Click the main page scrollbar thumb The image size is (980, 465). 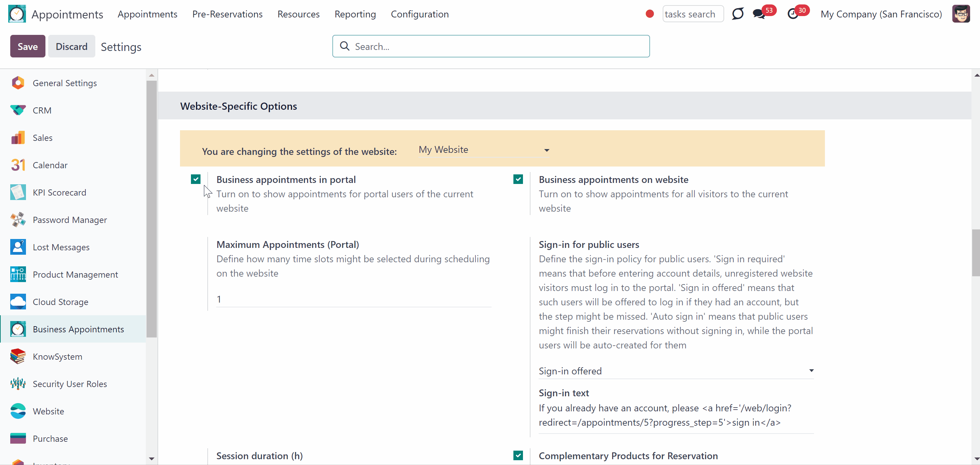click(x=976, y=252)
